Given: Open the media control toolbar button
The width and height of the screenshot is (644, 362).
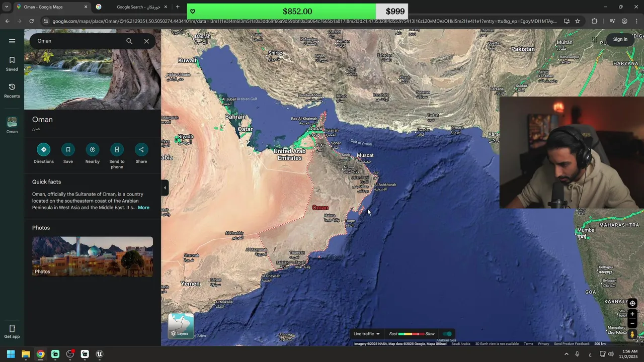Looking at the screenshot, I should [x=612, y=21].
